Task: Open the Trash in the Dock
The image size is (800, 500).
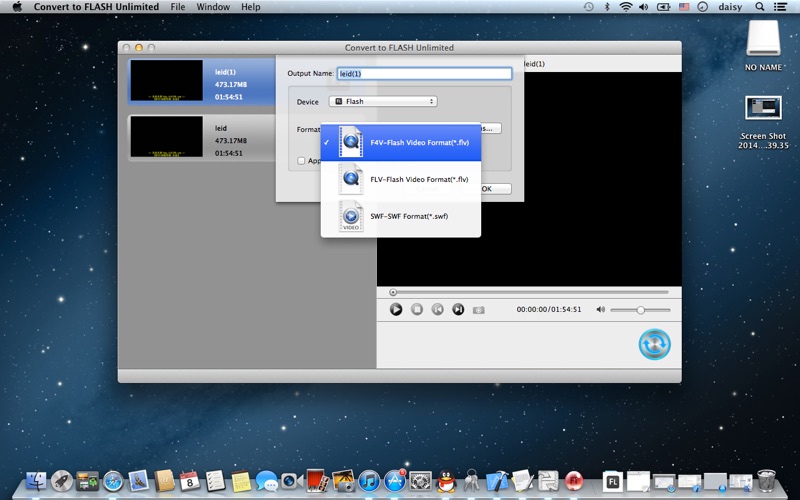Action: coord(766,481)
